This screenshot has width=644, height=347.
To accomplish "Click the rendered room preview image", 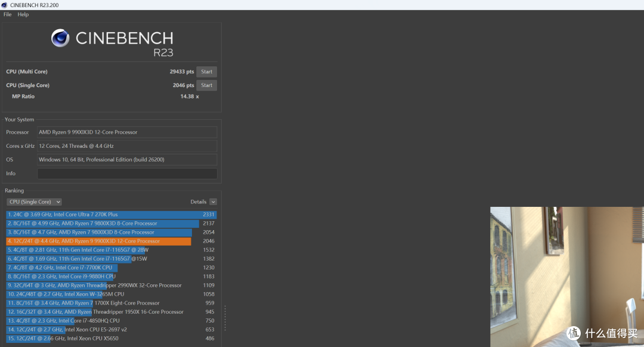I will 567,277.
